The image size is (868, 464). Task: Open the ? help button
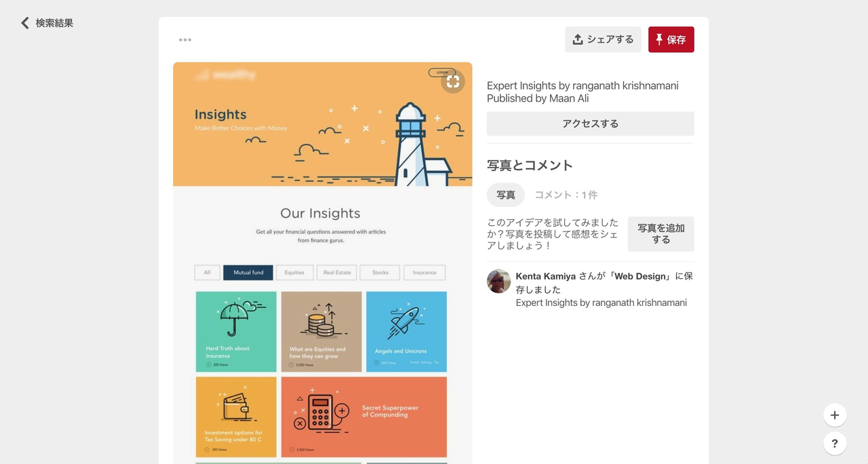pyautogui.click(x=835, y=443)
